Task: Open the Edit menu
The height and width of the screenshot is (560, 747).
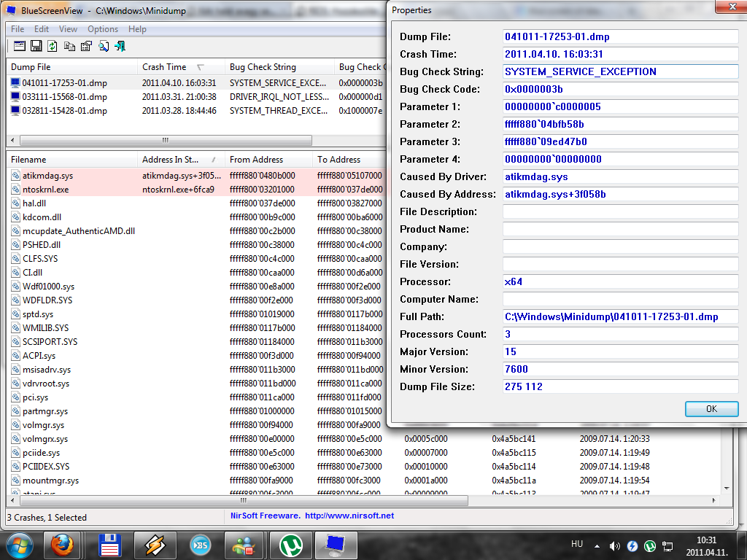Action: pos(42,29)
